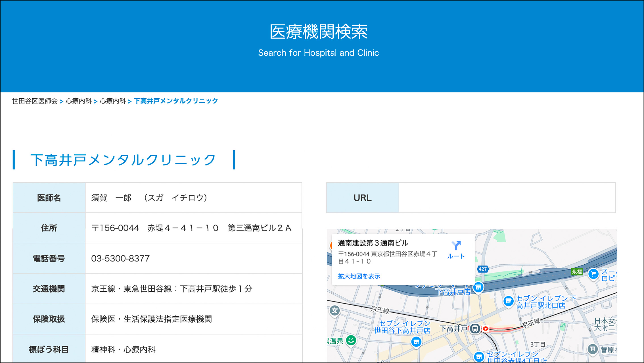Click the shopping cart supermarket pin on map
The image size is (644, 363).
tap(593, 274)
